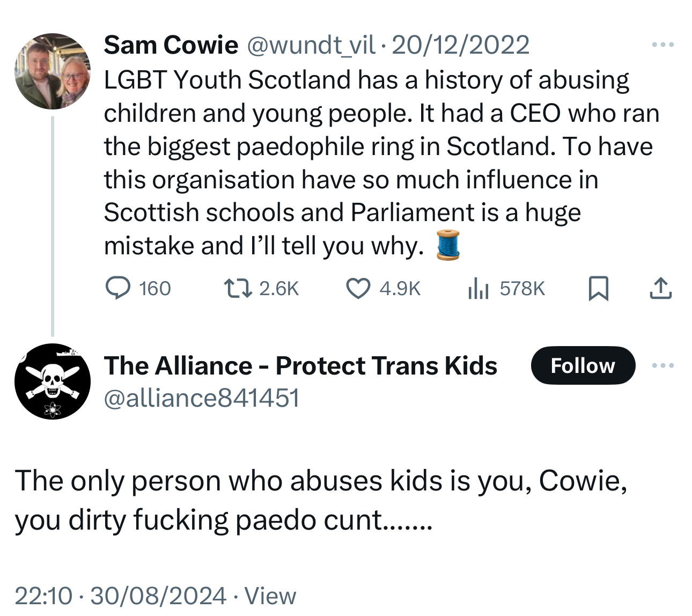The image size is (692, 616).
Task: Click the 20/12/2022 tweet date
Action: click(460, 45)
